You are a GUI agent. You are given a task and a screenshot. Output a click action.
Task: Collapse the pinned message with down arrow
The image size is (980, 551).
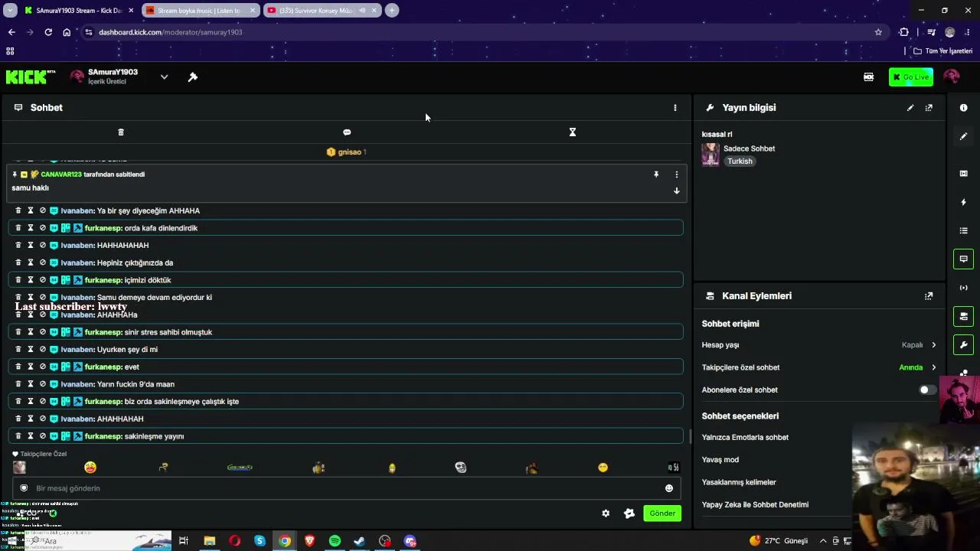(676, 191)
